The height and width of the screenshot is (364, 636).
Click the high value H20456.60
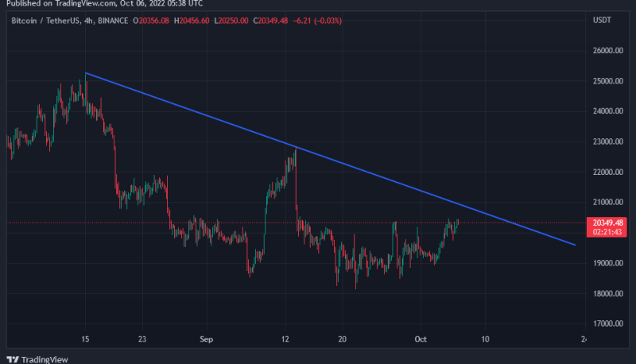(x=192, y=21)
